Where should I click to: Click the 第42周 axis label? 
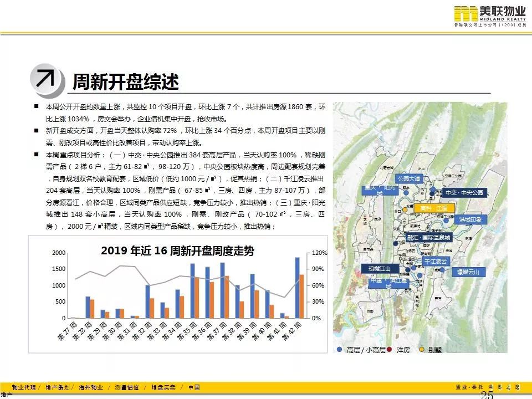(x=291, y=331)
